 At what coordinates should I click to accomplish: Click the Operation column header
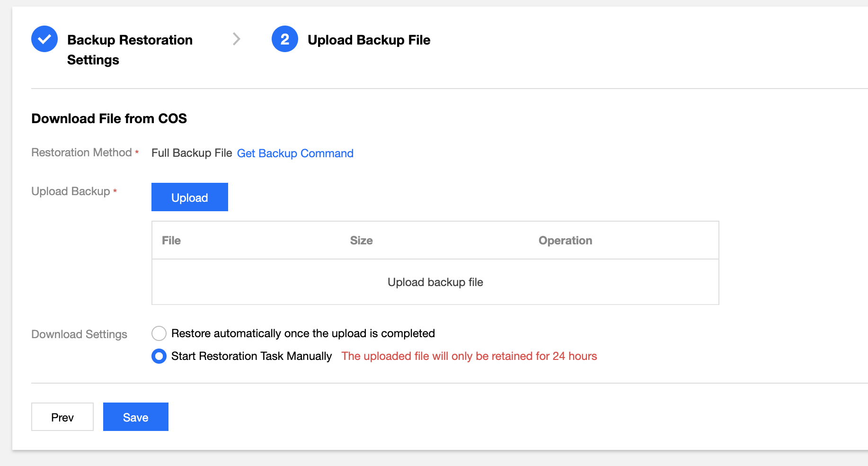pyautogui.click(x=565, y=241)
